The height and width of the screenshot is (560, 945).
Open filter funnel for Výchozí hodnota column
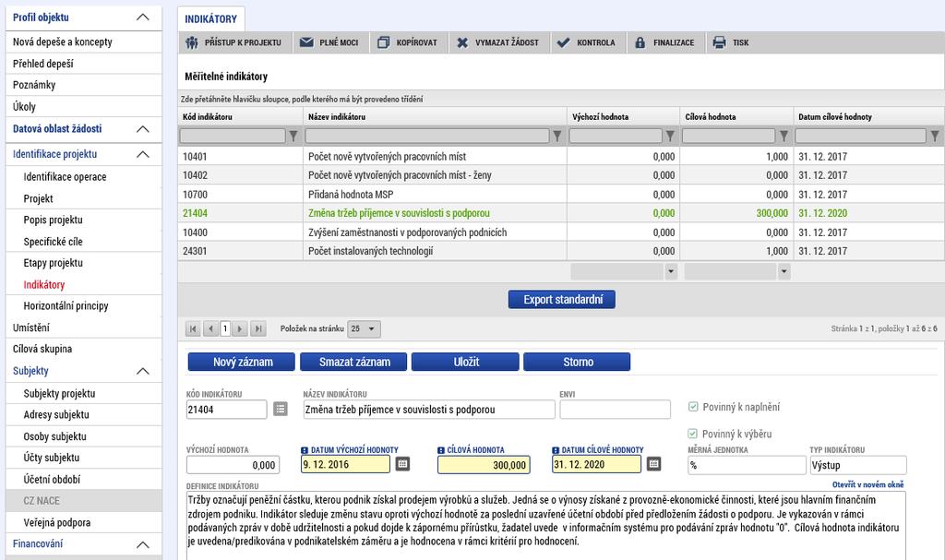(670, 137)
